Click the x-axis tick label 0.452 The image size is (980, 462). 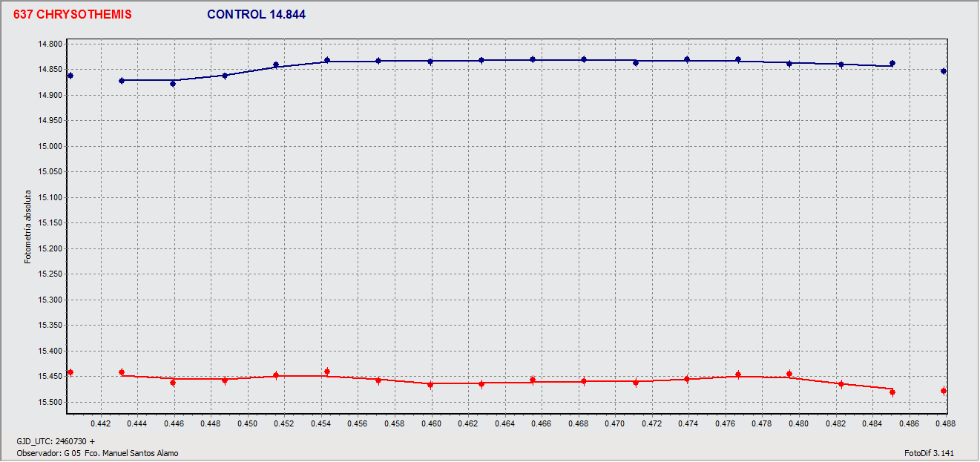pos(284,424)
